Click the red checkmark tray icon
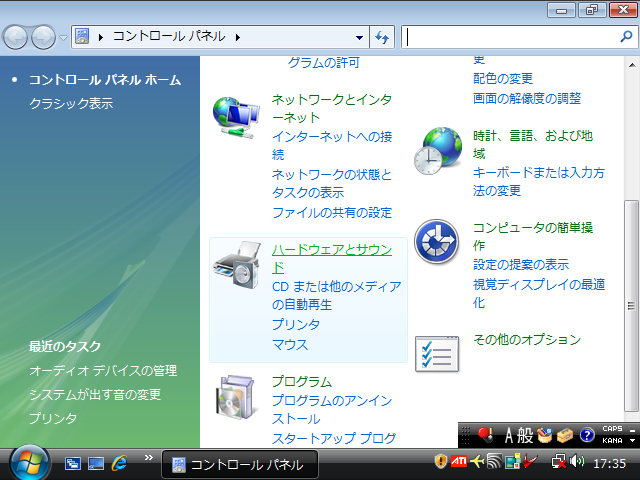 531,462
